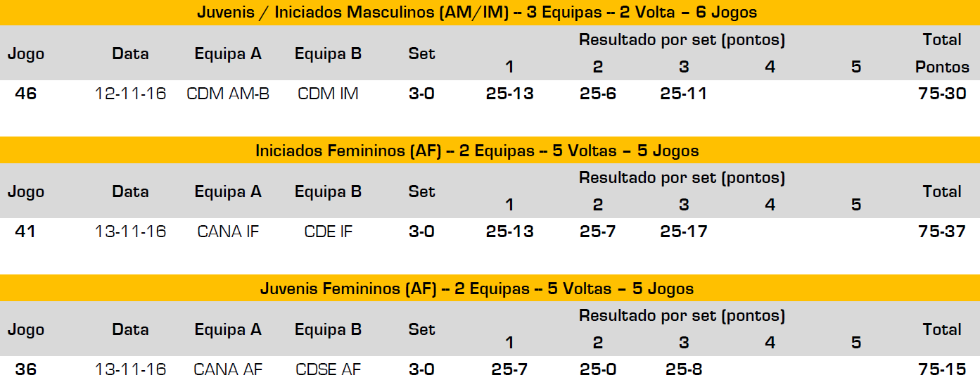Select the CDM AM-B team cell

point(228,94)
